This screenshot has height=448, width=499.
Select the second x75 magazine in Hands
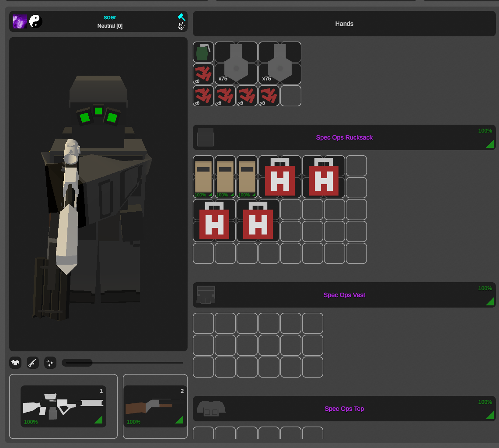pos(280,63)
